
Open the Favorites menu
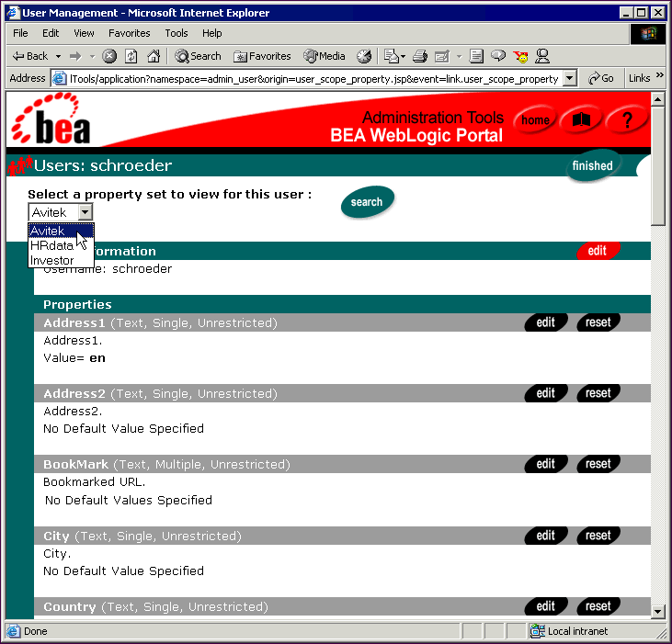coord(130,33)
